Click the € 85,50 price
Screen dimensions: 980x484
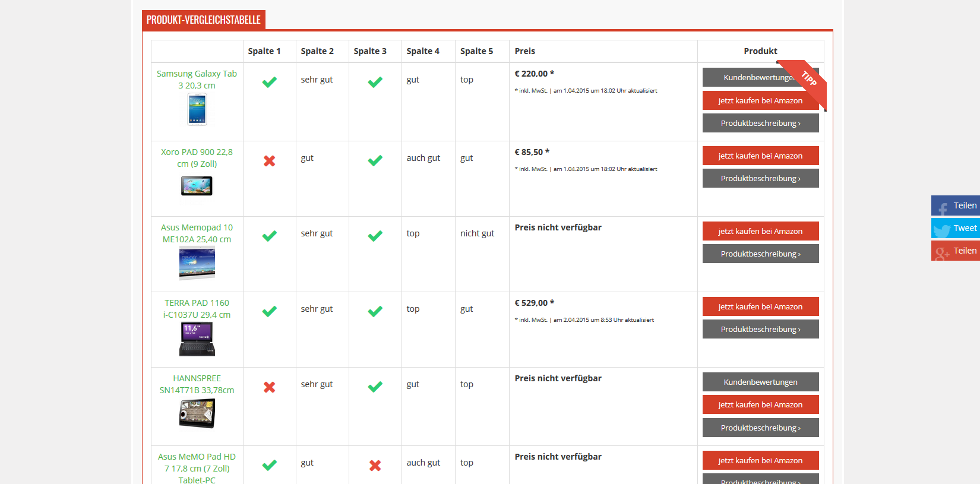click(x=532, y=152)
